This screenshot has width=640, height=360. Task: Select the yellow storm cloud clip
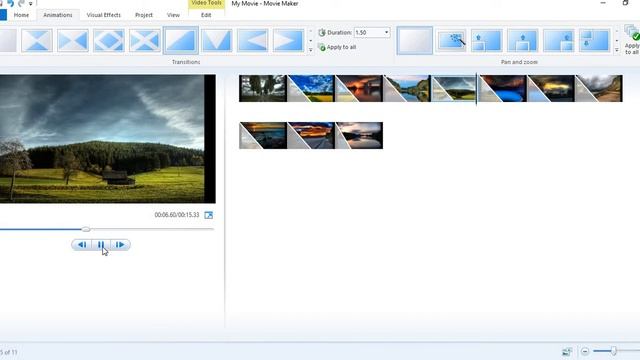click(x=551, y=88)
